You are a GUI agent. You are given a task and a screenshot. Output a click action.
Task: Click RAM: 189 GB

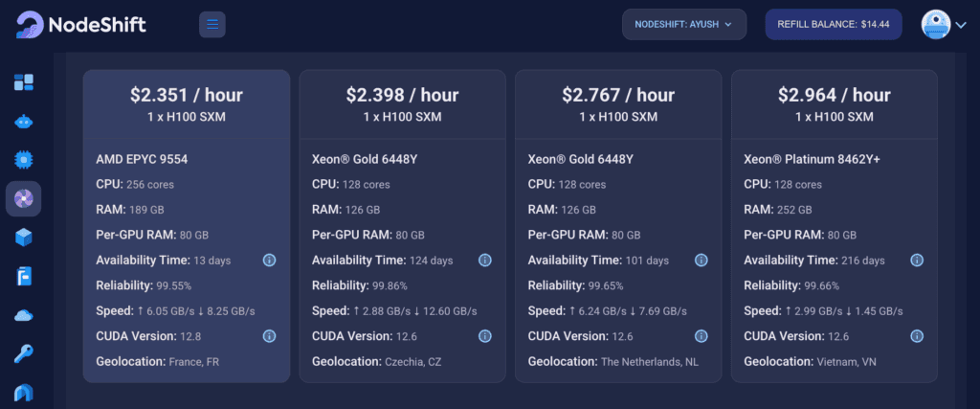tap(130, 210)
